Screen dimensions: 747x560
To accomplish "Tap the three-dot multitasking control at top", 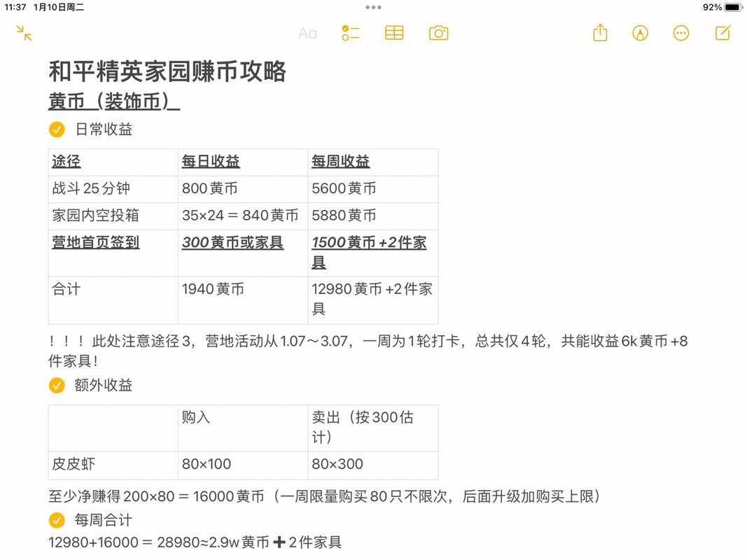I will click(374, 7).
